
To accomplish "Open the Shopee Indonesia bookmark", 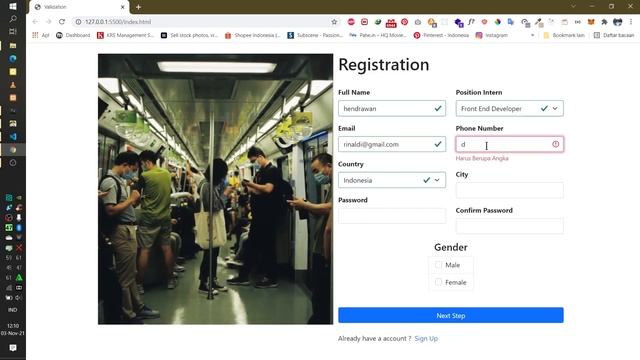I will (252, 35).
